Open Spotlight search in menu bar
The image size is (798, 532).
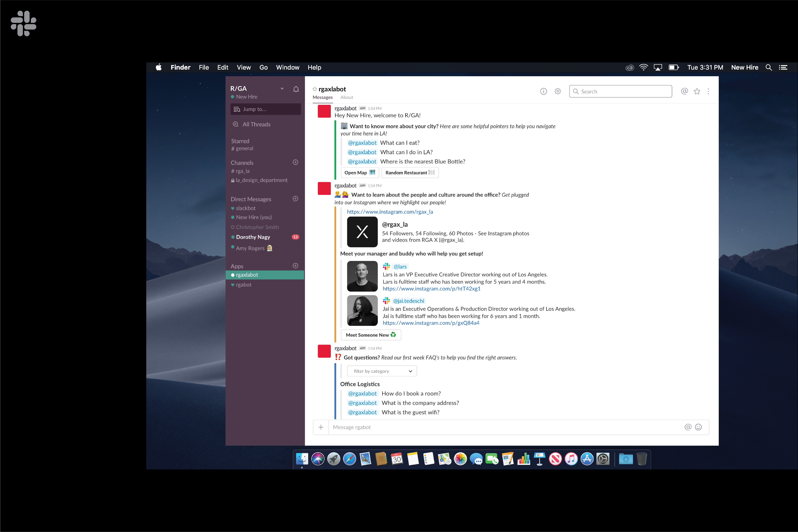click(x=769, y=68)
